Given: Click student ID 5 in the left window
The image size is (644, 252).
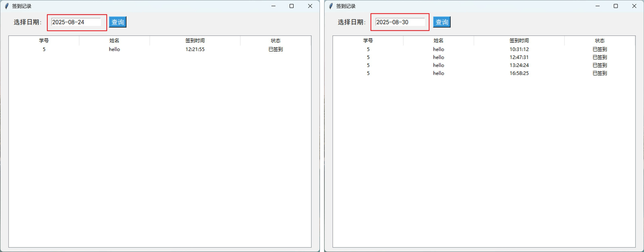Looking at the screenshot, I should [44, 49].
